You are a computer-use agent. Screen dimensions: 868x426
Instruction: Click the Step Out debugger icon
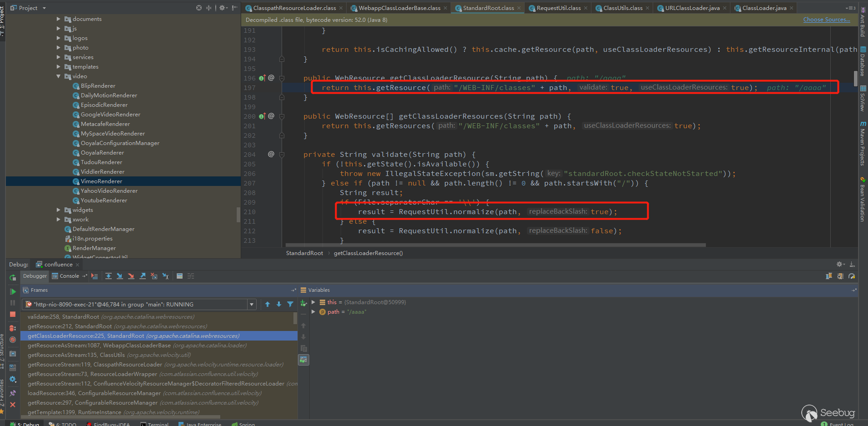143,276
